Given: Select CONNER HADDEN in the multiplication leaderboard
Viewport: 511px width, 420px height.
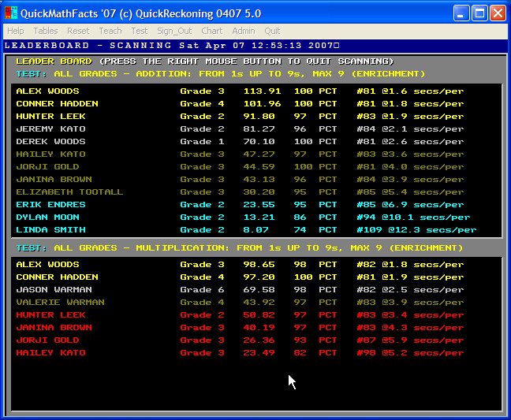Looking at the screenshot, I should click(x=57, y=277).
